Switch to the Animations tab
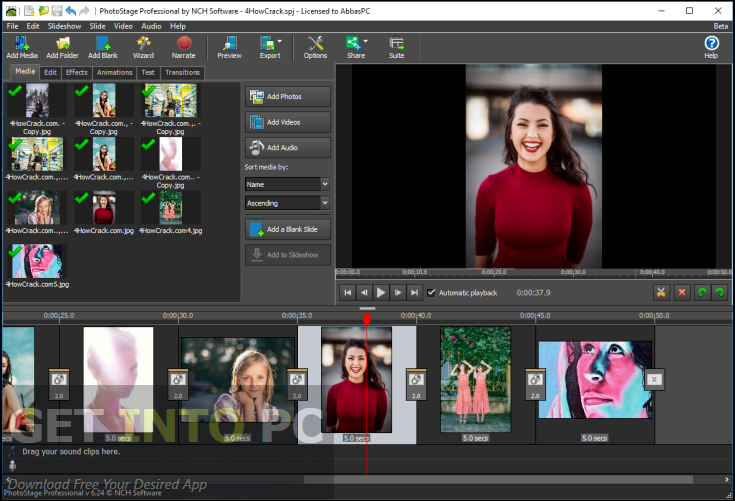735x501 pixels. [x=114, y=72]
